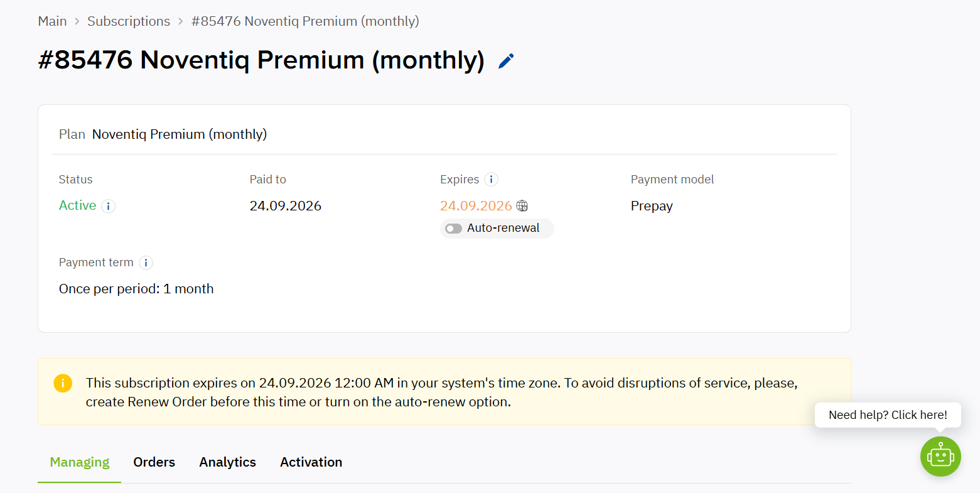Navigate to Main in the breadcrumb
This screenshot has height=493, width=980.
(53, 21)
